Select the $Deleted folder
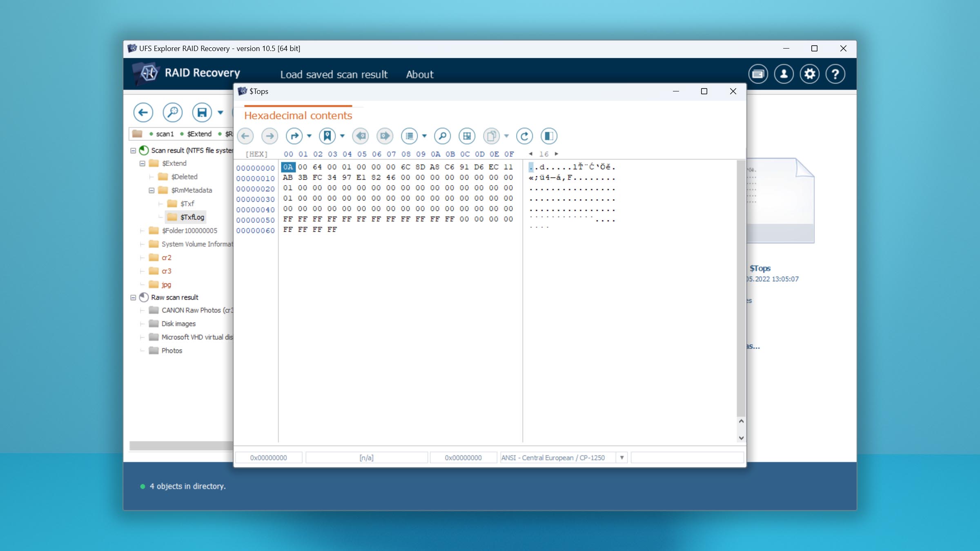 (x=184, y=177)
